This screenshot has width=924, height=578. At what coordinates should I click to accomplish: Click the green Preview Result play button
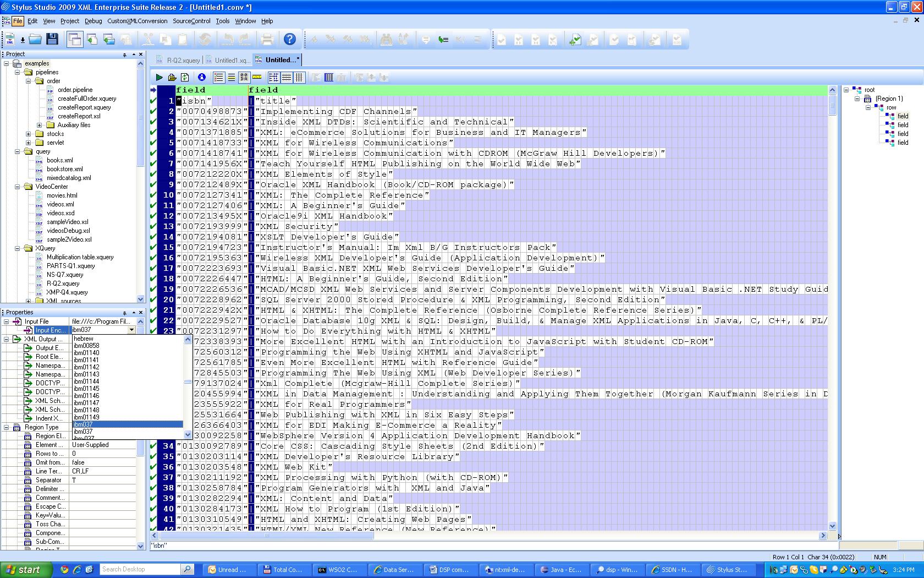pos(159,78)
